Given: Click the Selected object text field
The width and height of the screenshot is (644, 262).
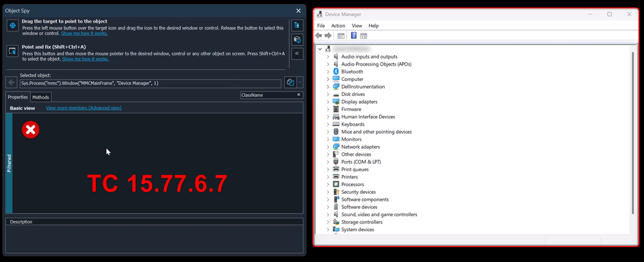Looking at the screenshot, I should pos(150,83).
